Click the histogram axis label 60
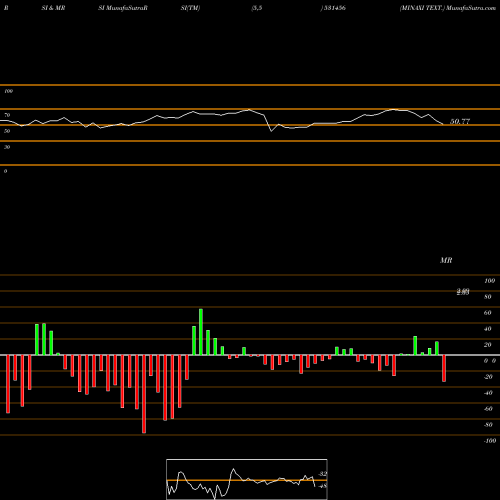Screen dimensions: 500x500 pos(487,313)
